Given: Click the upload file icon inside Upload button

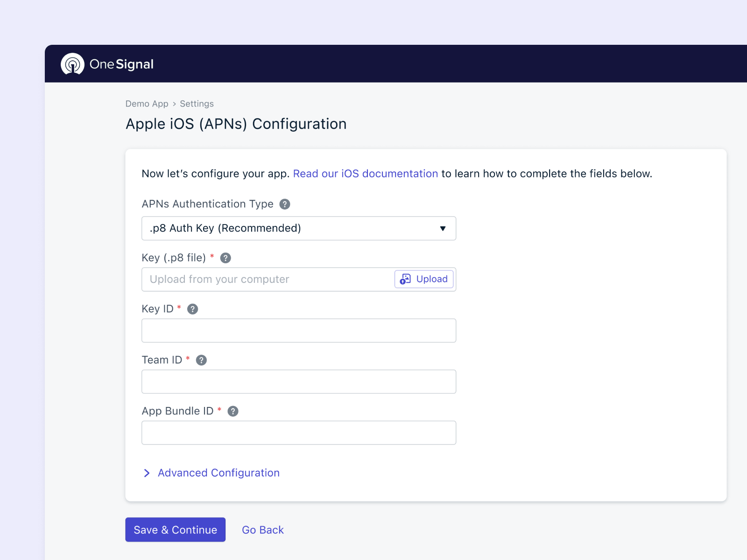Looking at the screenshot, I should click(404, 279).
